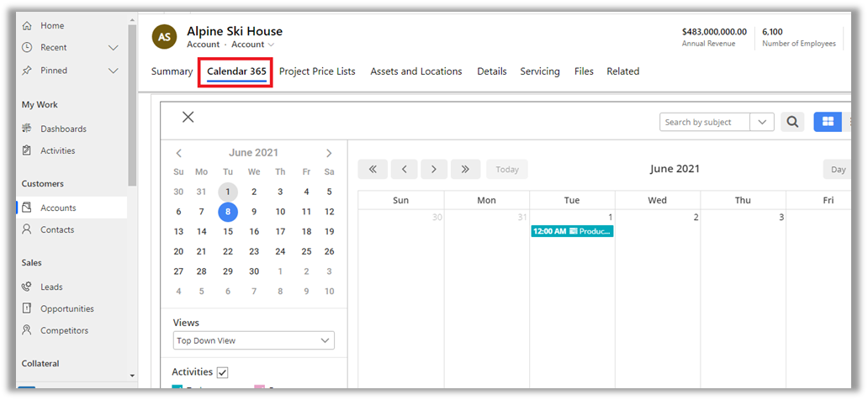Go to previous month in mini calendar
The width and height of the screenshot is (868, 400).
(x=178, y=153)
